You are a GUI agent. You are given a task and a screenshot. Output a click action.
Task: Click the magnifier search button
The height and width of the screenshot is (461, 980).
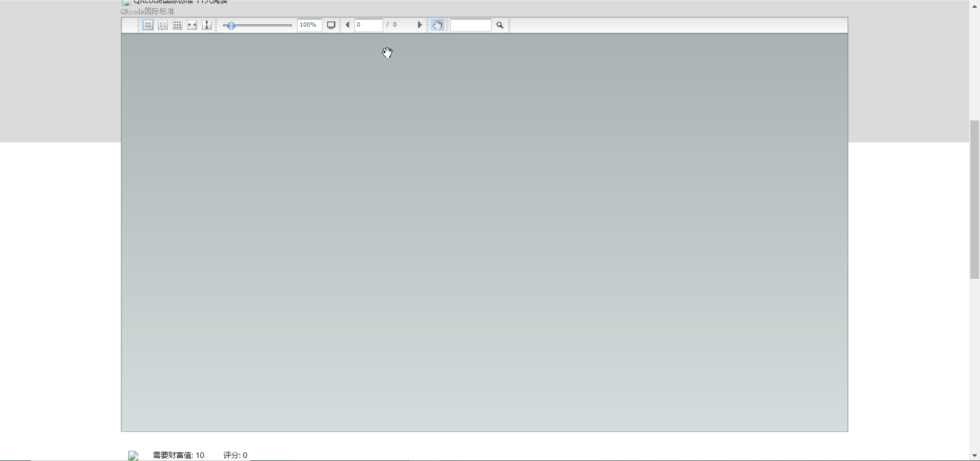[x=500, y=25]
